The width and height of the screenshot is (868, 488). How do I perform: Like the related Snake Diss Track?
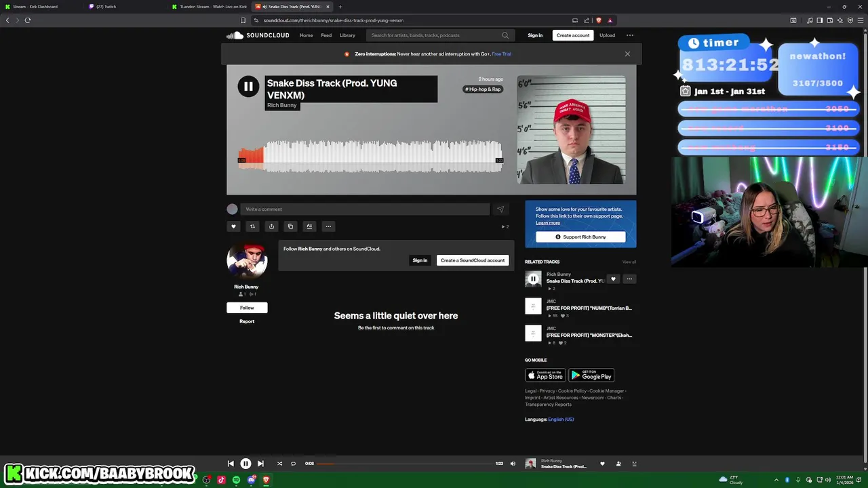point(613,279)
